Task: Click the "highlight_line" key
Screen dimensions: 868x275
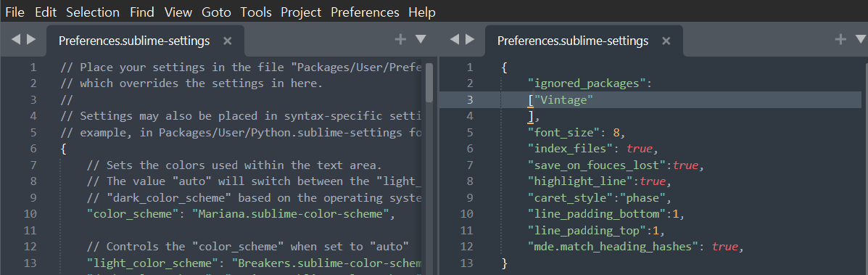Action: (x=581, y=181)
